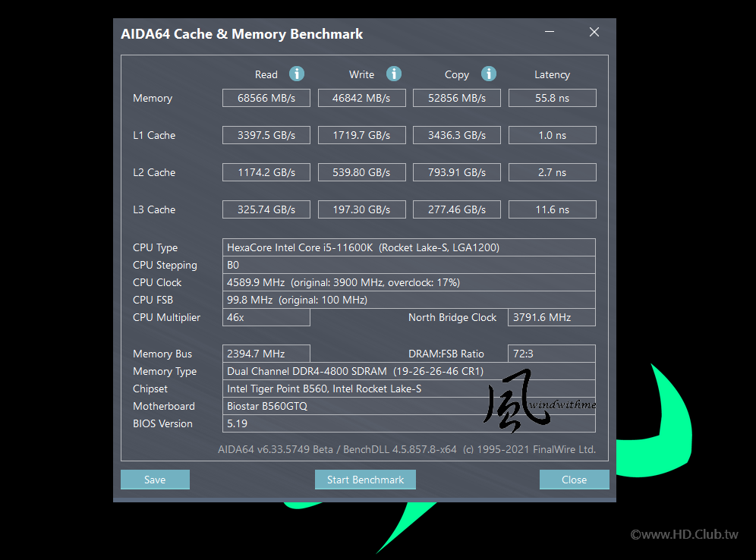Click the North Bridge Clock value 3791.6 MHz
Viewport: 756px width, 560px height.
552,317
